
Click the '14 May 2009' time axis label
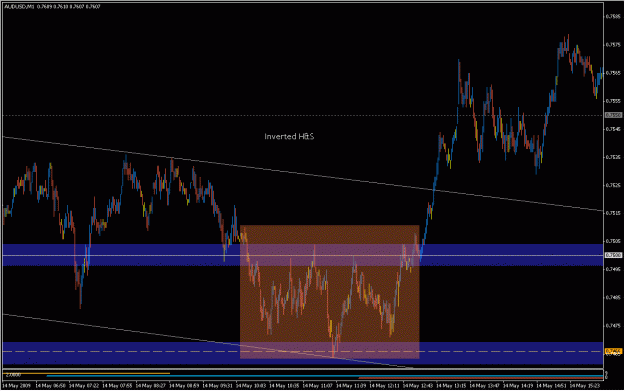coord(16,386)
